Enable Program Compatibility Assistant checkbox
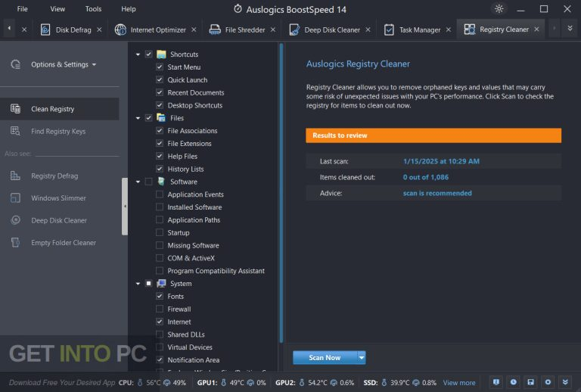Image resolution: width=581 pixels, height=392 pixels. 160,271
